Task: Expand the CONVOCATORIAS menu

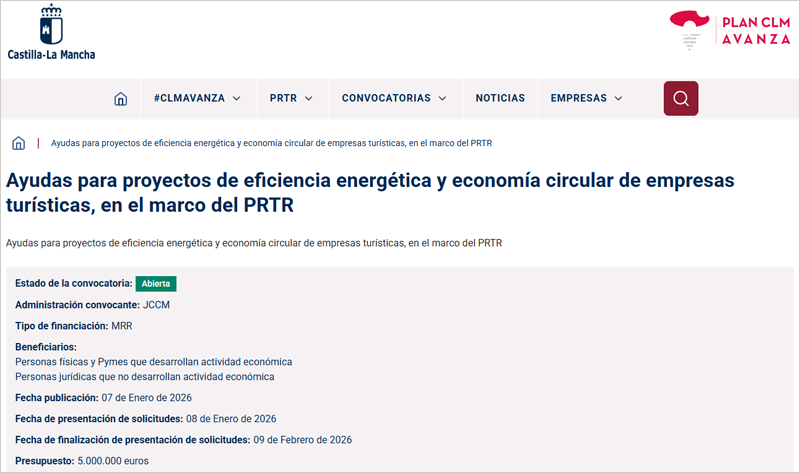Action: (x=393, y=99)
